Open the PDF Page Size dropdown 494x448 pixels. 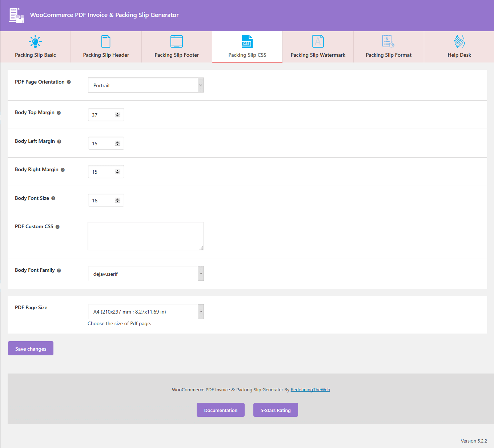146,311
